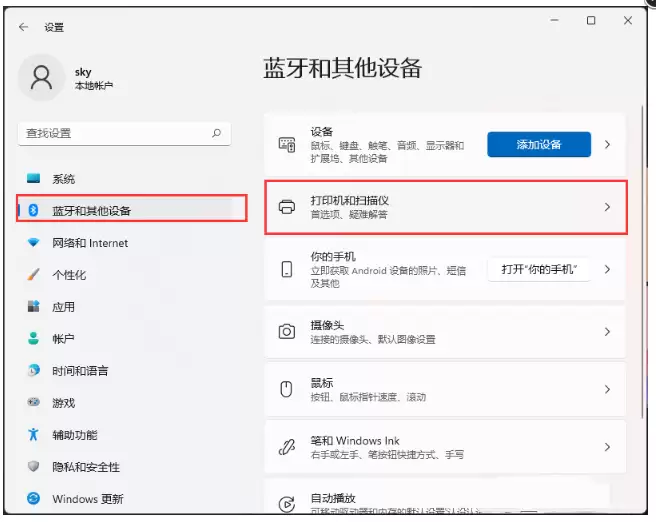The image size is (656, 522).
Task: Click the 打开"你的手机" button
Action: click(x=539, y=270)
